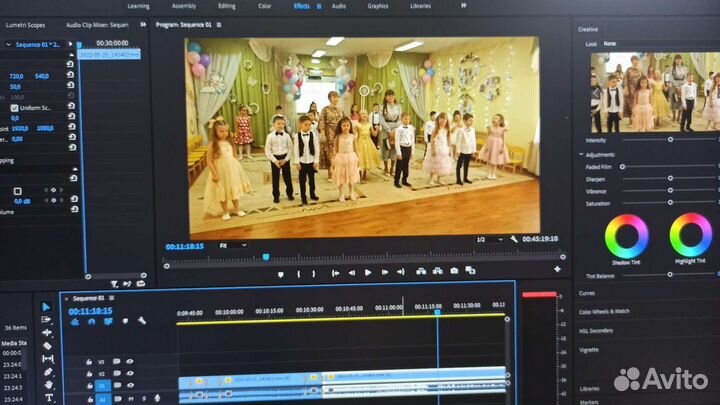Select the Type tool
This screenshot has width=720, height=405.
click(x=48, y=398)
